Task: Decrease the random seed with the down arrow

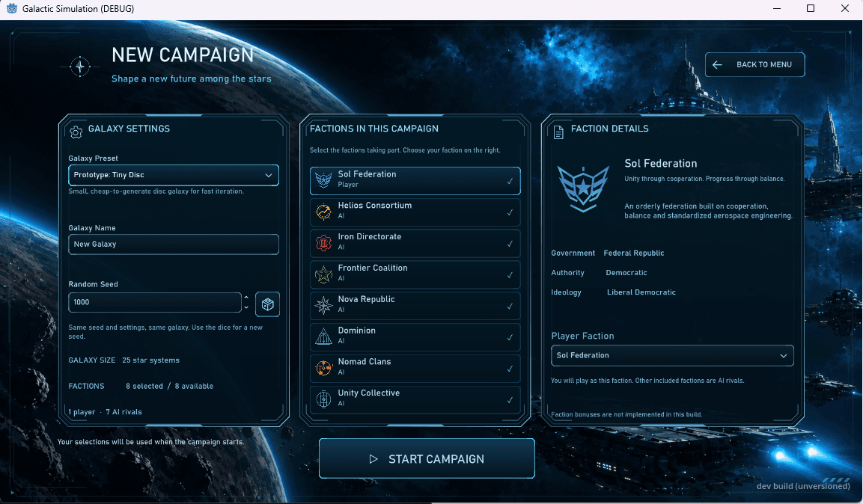Action: coord(246,307)
